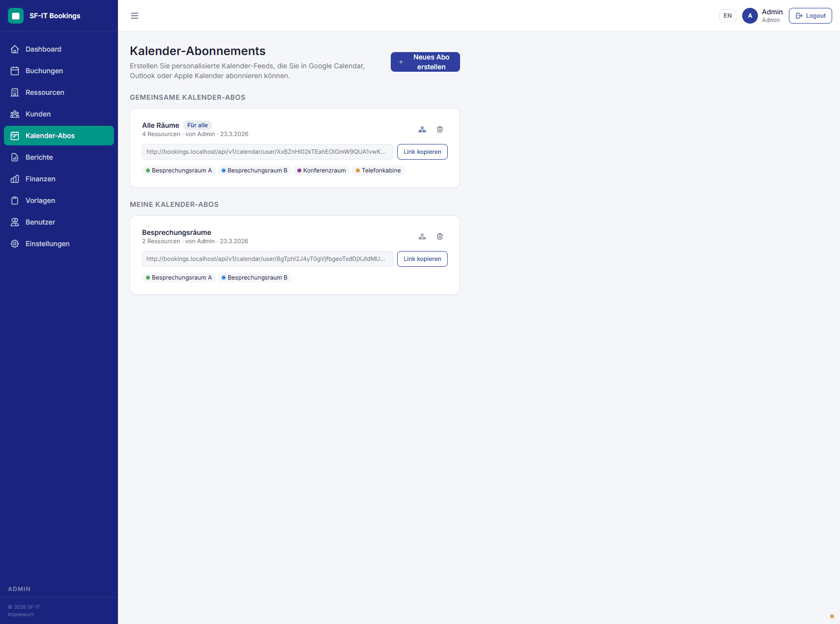This screenshot has height=624, width=840.
Task: Open Einstellungen settings page
Action: [59, 244]
